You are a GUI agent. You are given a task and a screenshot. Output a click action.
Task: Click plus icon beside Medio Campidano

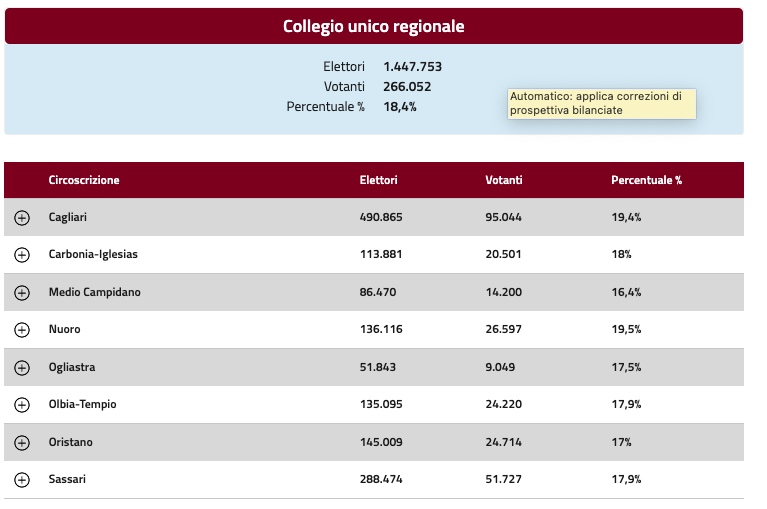click(22, 292)
